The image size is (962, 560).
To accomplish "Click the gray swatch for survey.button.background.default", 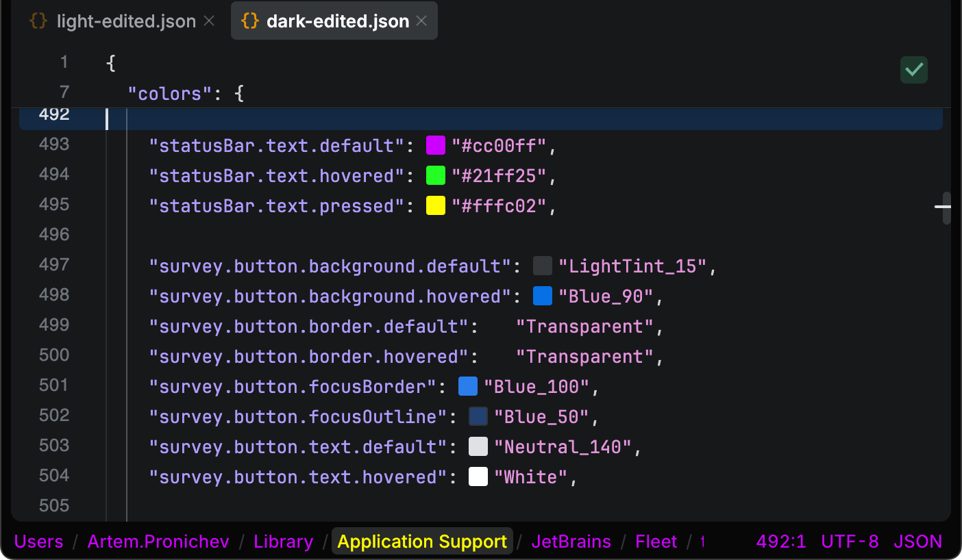I will click(542, 266).
